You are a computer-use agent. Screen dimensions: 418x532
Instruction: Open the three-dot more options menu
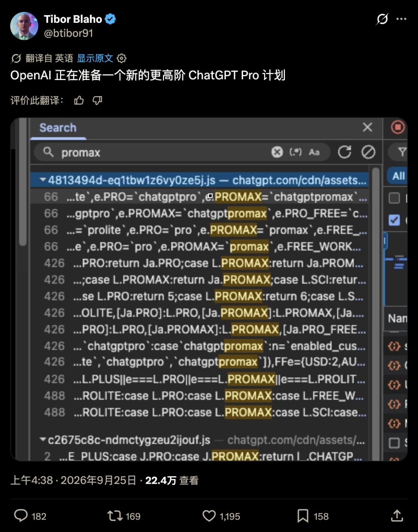(x=401, y=19)
